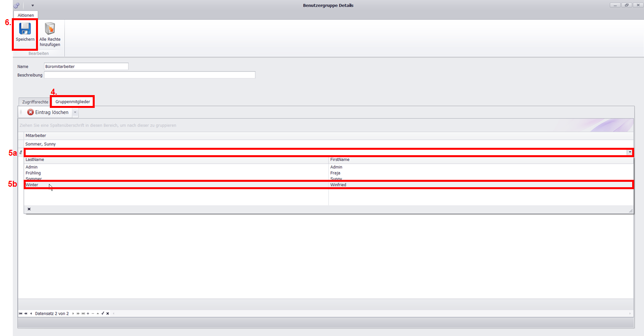The image size is (644, 336).
Task: Remove record with minus navigator icon
Action: [x=93, y=313]
